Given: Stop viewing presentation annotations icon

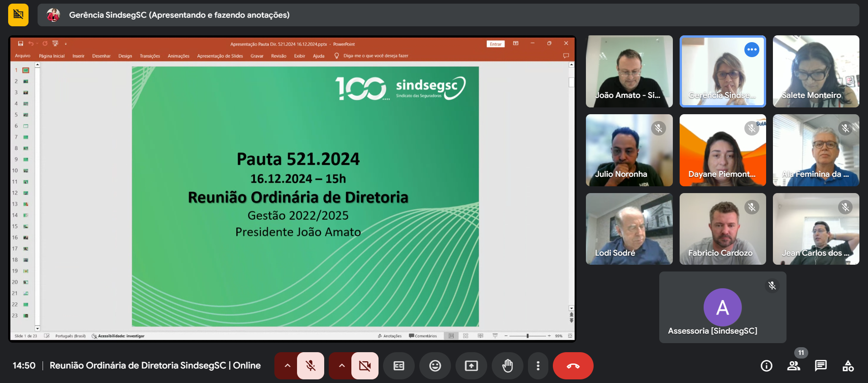Looking at the screenshot, I should click(x=18, y=15).
